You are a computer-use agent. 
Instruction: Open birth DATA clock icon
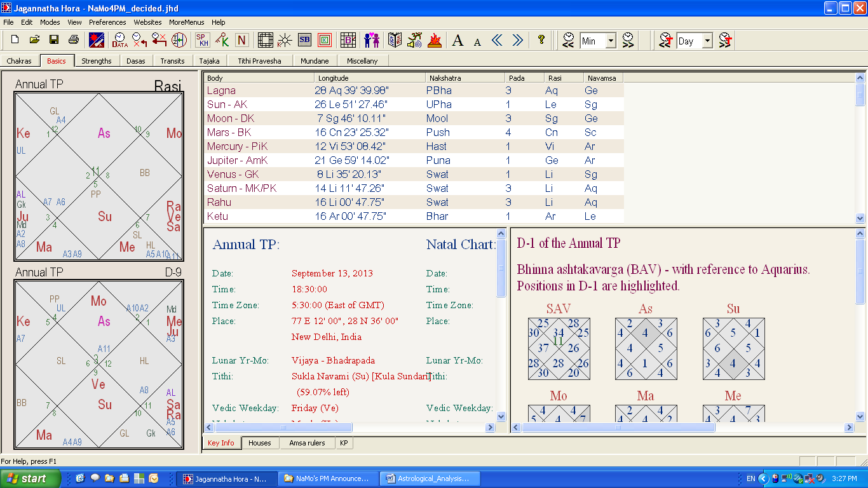point(119,40)
